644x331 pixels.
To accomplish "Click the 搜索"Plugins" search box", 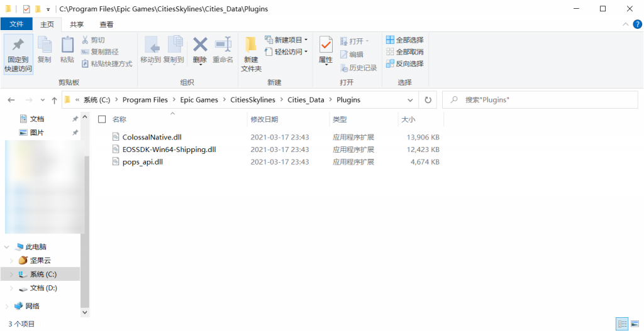I will point(540,100).
